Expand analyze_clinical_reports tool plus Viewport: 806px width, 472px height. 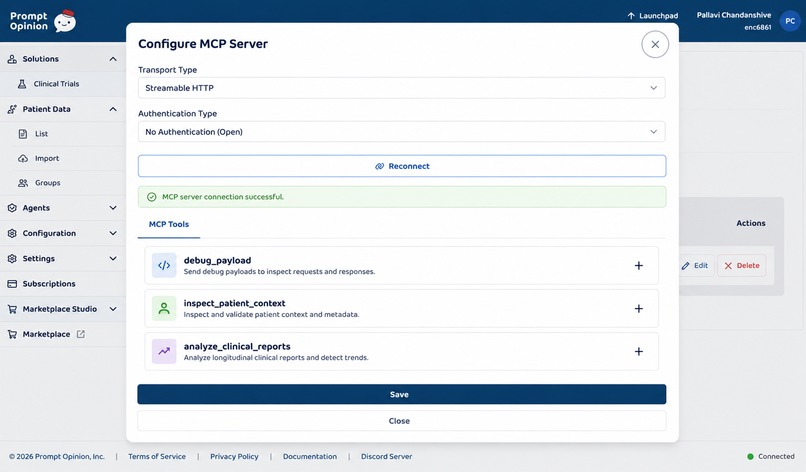tap(638, 352)
